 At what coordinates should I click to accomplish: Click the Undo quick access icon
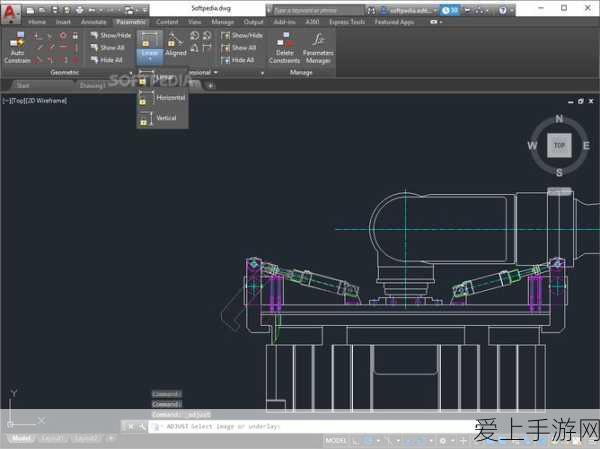pos(92,10)
